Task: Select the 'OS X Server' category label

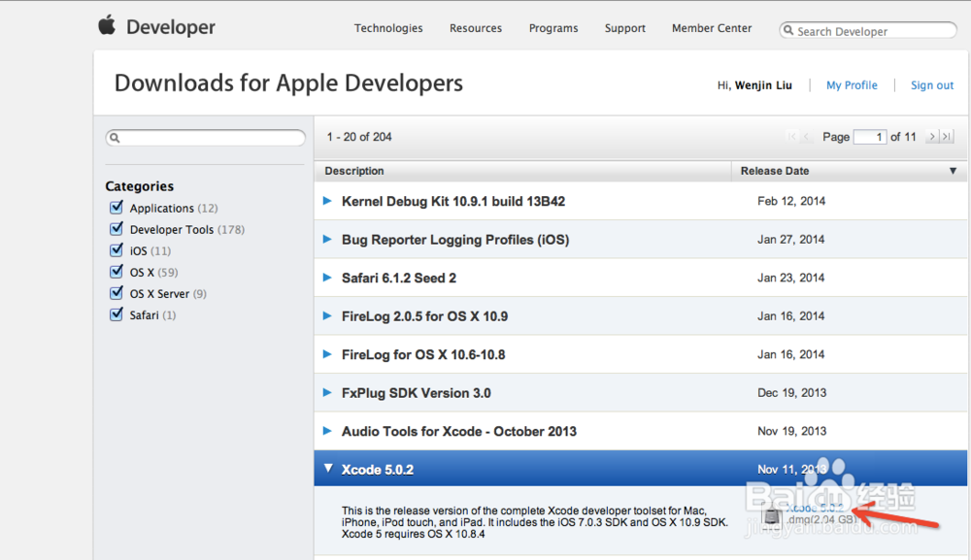Action: [x=159, y=294]
